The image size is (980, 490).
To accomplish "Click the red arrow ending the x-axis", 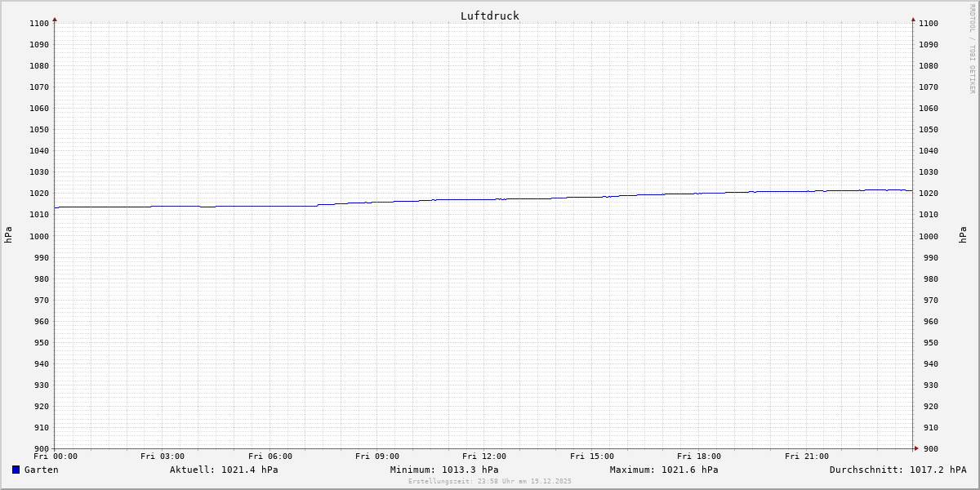I will (916, 448).
